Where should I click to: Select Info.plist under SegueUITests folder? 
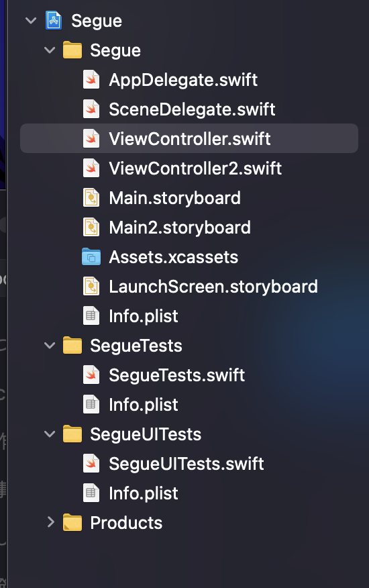(x=144, y=493)
